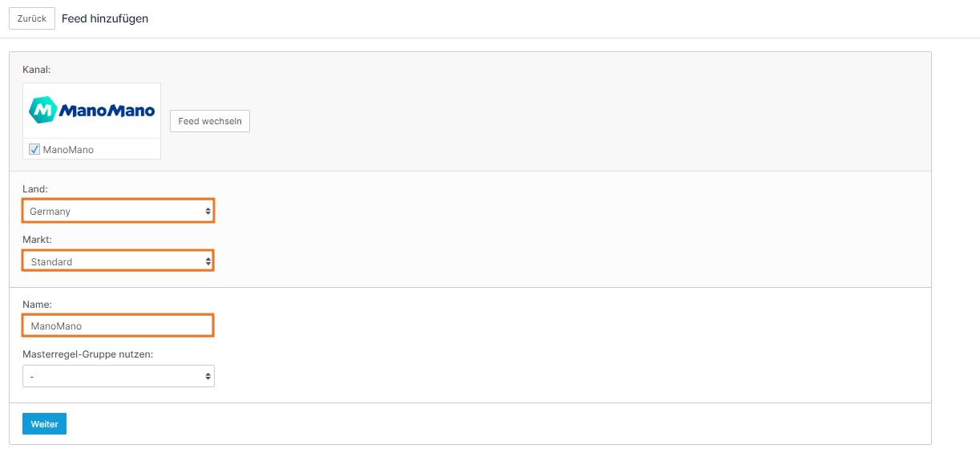
Task: Click the green hexagon M logo icon
Action: (42, 111)
